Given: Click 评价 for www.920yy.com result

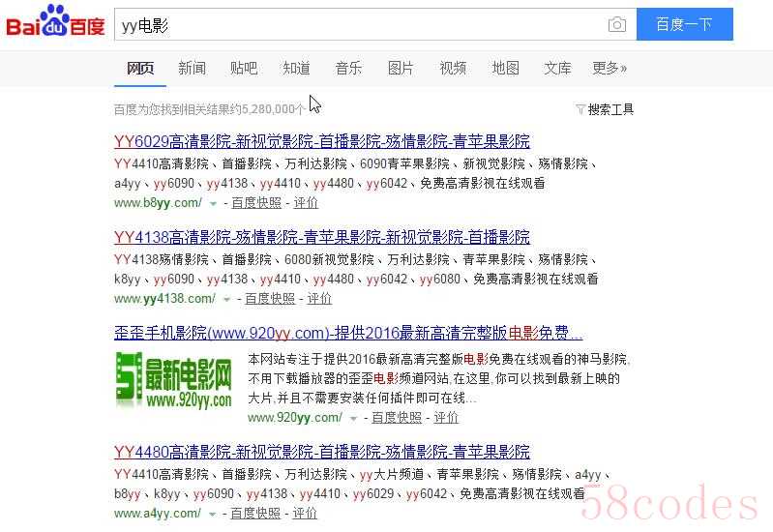Looking at the screenshot, I should [446, 418].
